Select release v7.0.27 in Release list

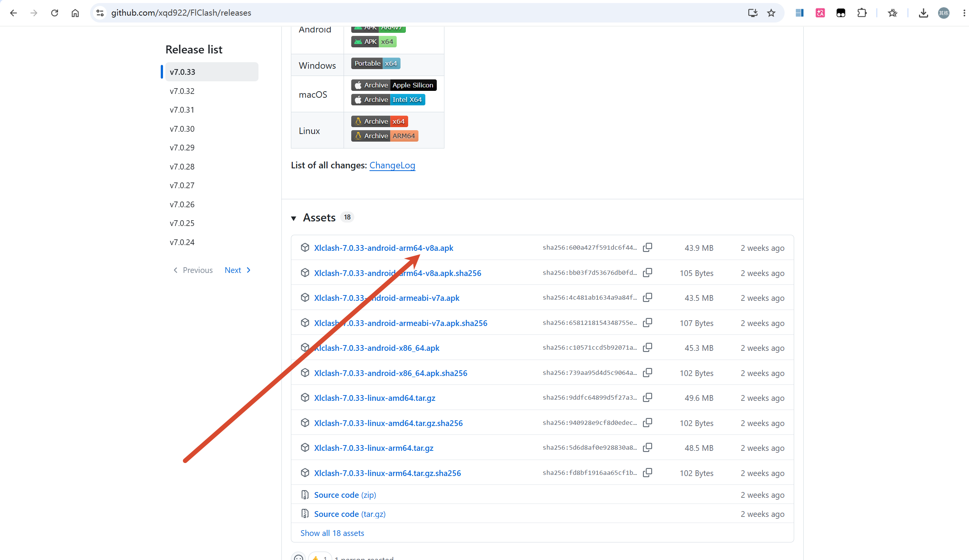(x=182, y=185)
